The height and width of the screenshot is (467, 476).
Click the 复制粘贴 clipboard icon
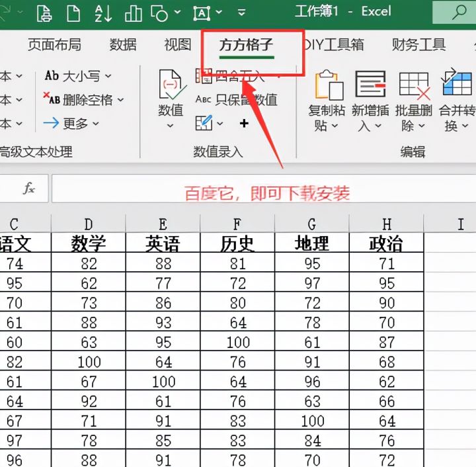click(329, 85)
